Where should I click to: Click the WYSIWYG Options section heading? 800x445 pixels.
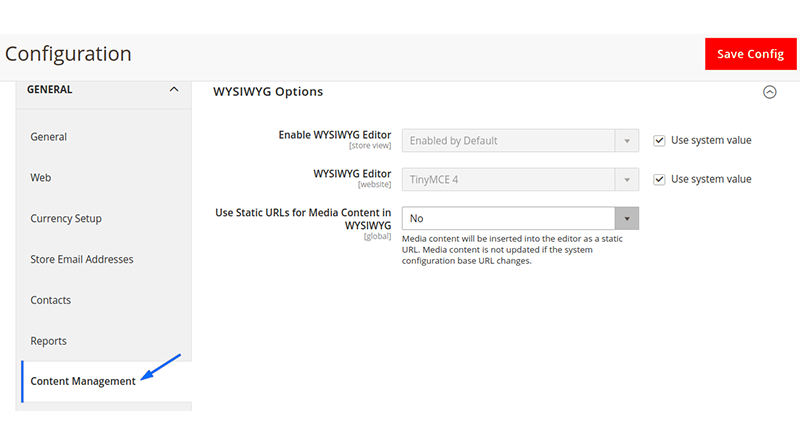coord(268,92)
